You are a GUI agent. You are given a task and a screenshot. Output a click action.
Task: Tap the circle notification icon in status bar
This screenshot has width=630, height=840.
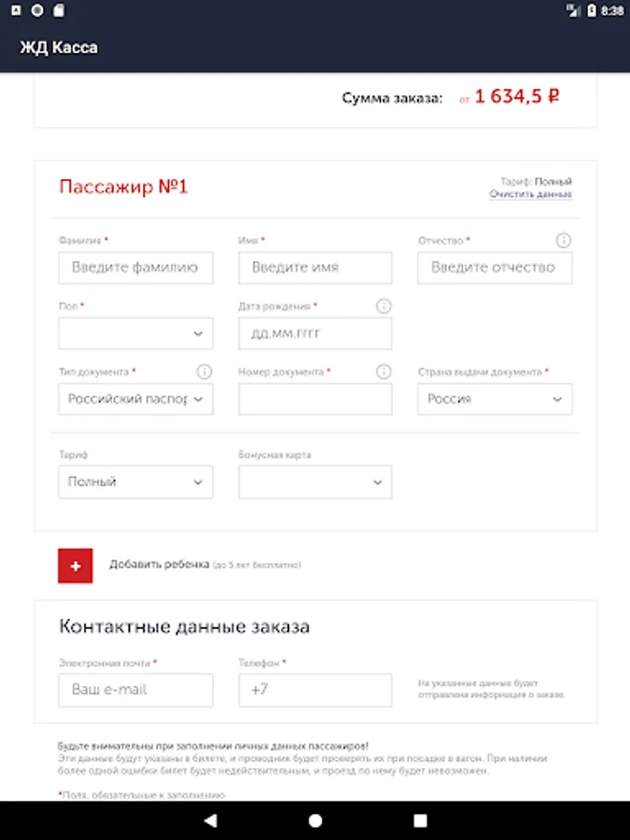pos(37,10)
